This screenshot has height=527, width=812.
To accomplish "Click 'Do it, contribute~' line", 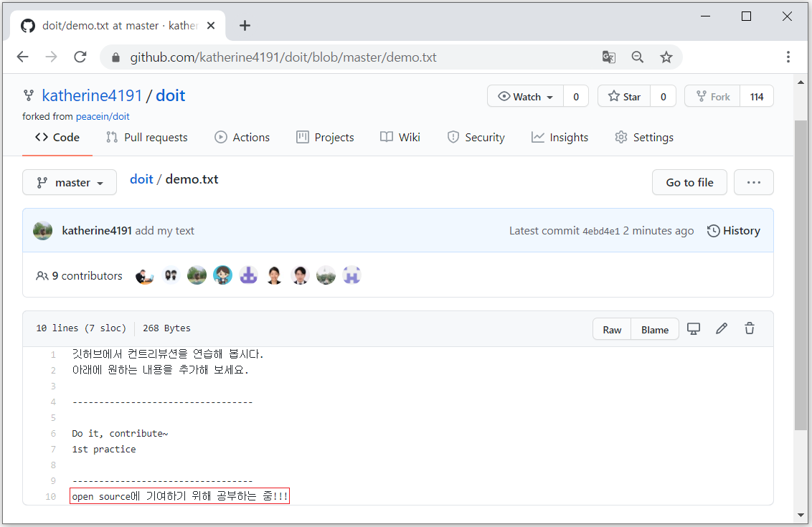I will (120, 434).
